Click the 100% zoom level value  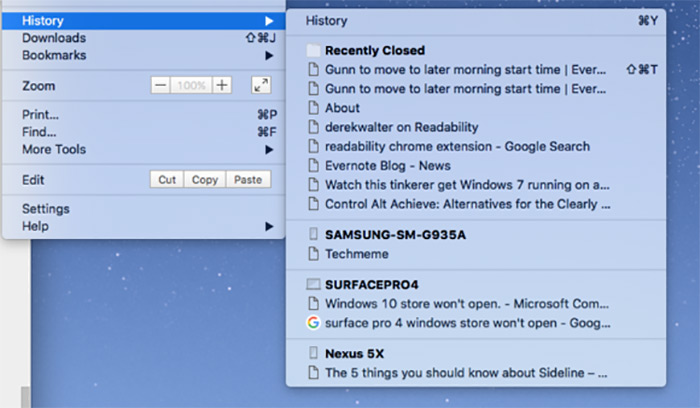(191, 85)
